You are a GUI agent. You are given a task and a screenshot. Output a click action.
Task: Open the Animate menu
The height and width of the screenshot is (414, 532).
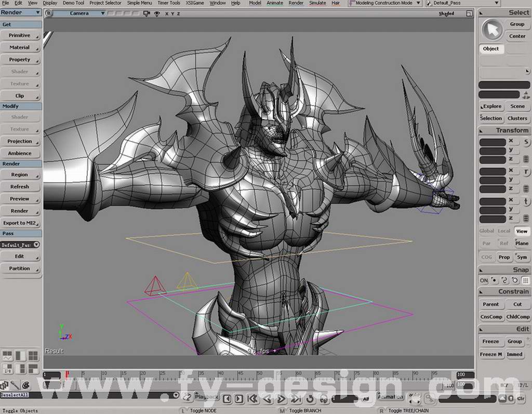pos(275,3)
